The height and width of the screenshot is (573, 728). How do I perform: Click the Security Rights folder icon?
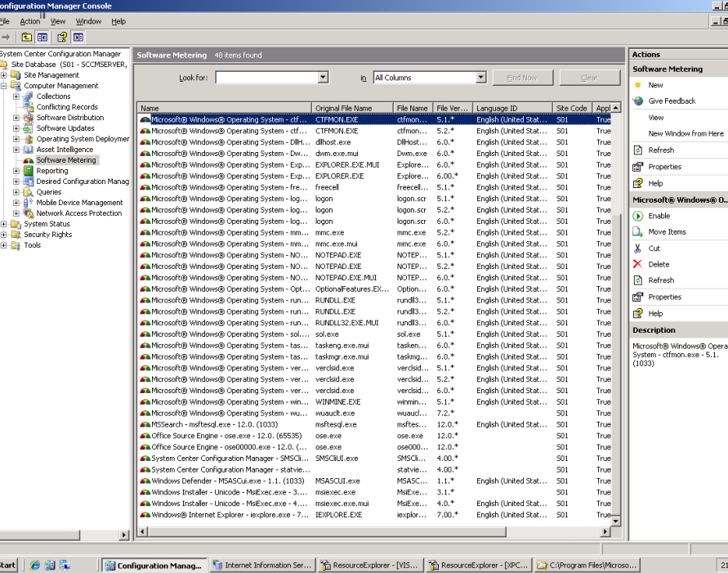(x=16, y=235)
